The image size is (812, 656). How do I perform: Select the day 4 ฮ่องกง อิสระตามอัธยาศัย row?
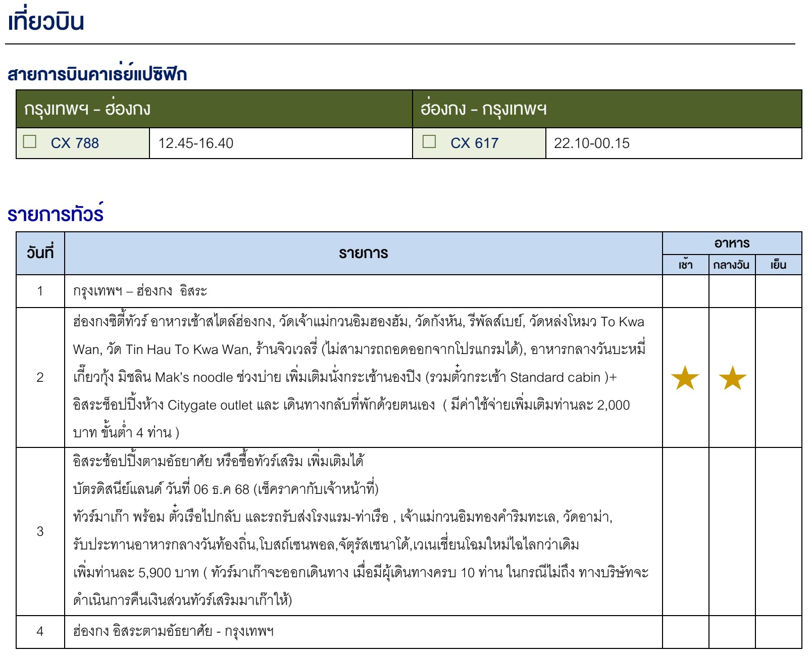pyautogui.click(x=173, y=631)
